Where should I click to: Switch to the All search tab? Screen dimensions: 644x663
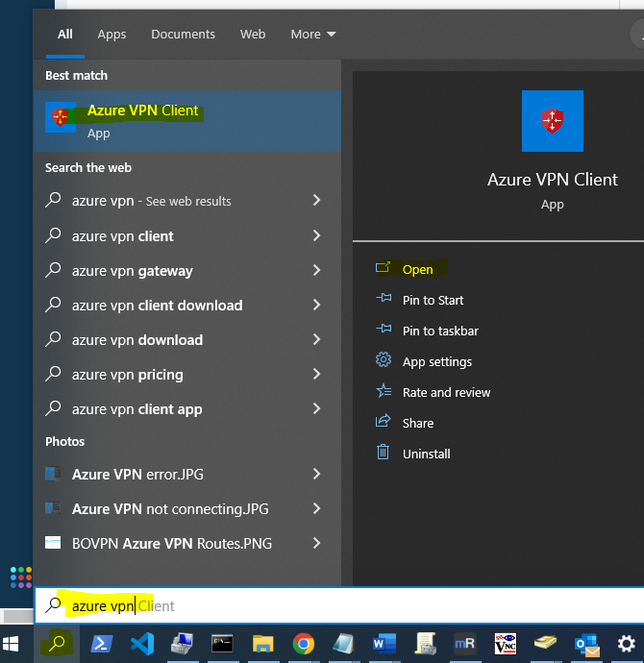(x=65, y=35)
